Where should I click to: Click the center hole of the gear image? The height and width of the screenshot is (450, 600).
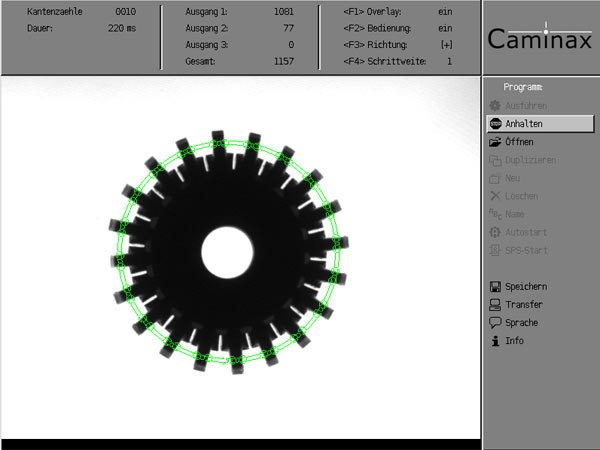228,249
